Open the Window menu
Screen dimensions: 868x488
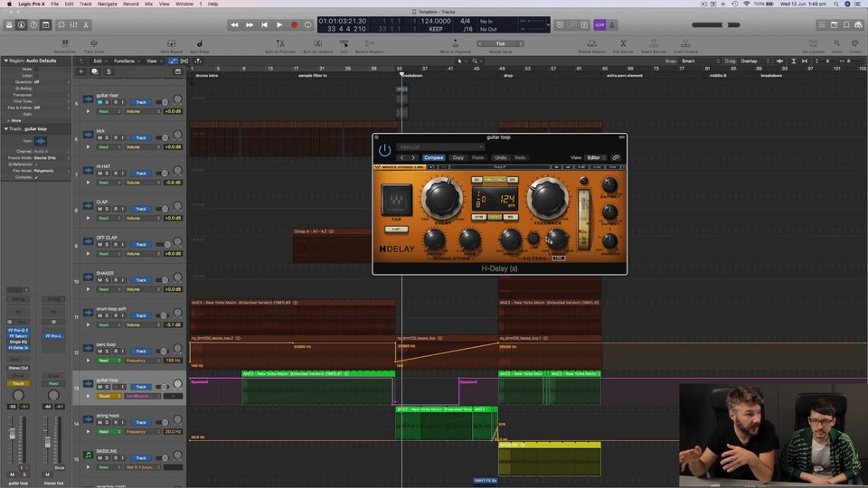tap(184, 4)
